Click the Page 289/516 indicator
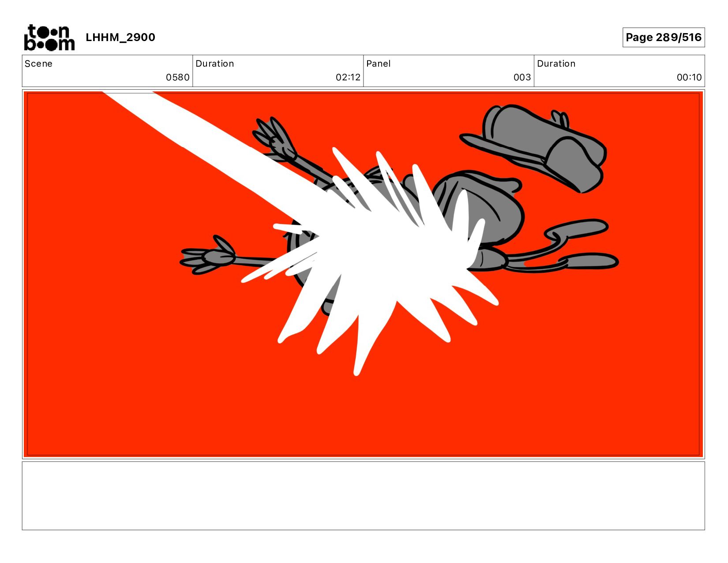The width and height of the screenshot is (728, 563). 664,38
